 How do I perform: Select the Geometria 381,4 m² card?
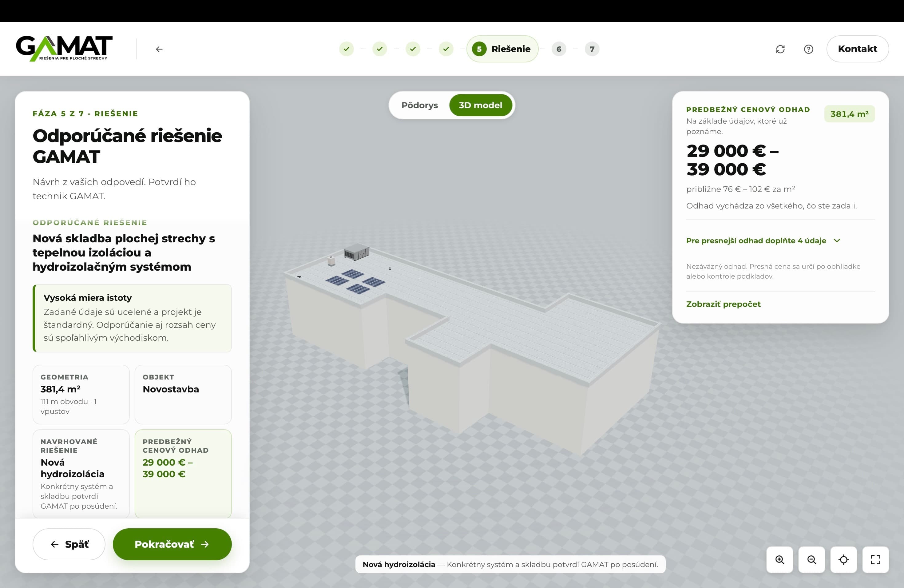click(81, 394)
